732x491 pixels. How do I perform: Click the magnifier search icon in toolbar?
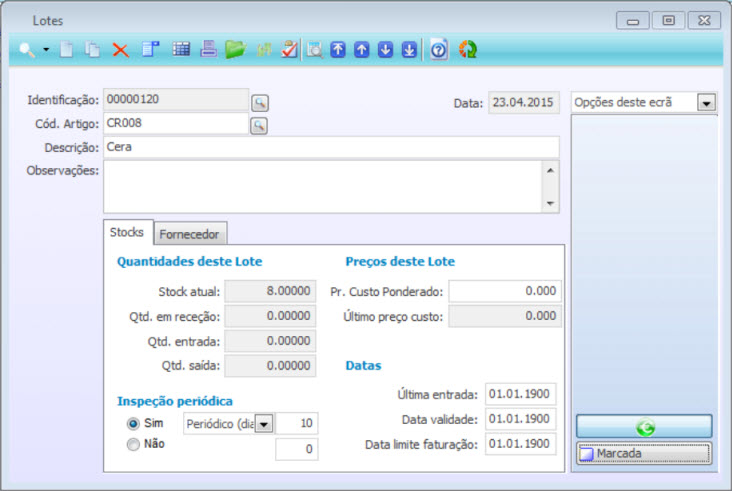27,49
